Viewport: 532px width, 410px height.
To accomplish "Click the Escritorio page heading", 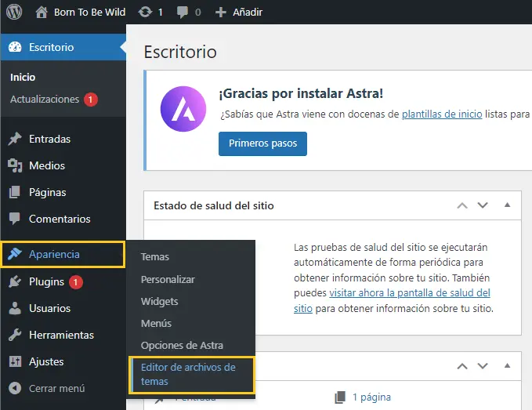I will click(x=180, y=52).
